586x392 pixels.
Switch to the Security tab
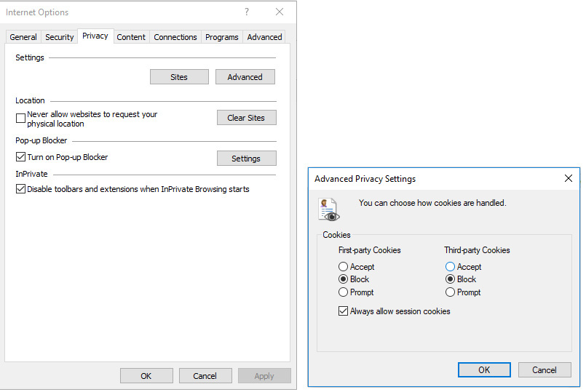pos(60,37)
